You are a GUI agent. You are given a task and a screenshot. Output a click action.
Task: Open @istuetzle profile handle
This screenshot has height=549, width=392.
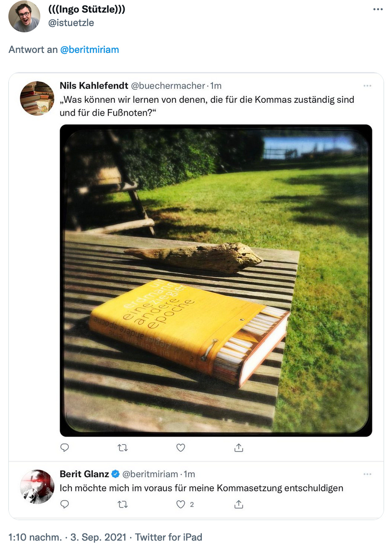(71, 23)
